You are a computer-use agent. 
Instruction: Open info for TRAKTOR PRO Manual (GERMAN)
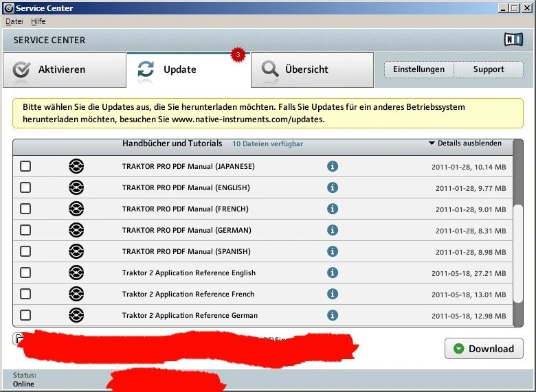(333, 230)
